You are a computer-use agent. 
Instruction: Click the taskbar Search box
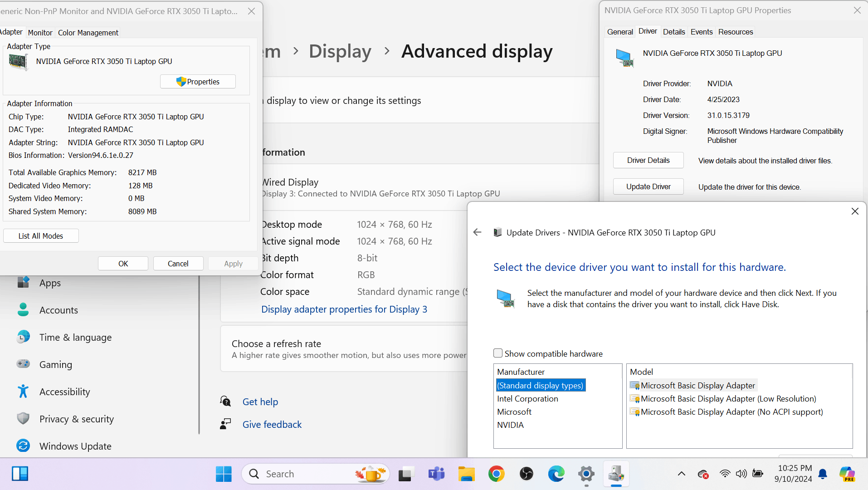(x=316, y=474)
